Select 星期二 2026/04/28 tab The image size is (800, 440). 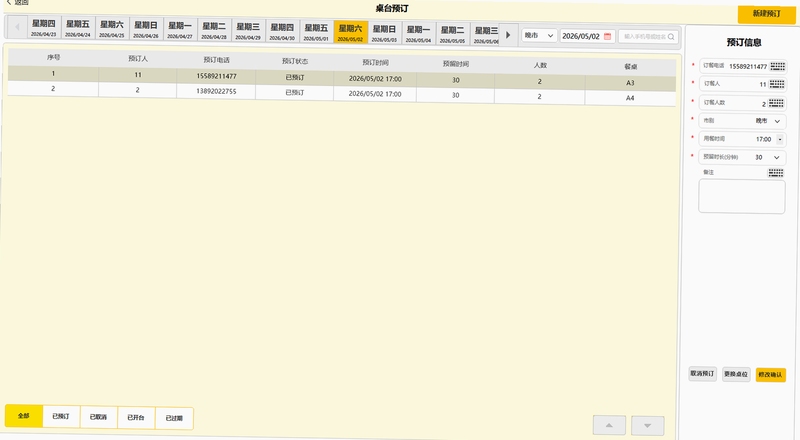pos(214,30)
